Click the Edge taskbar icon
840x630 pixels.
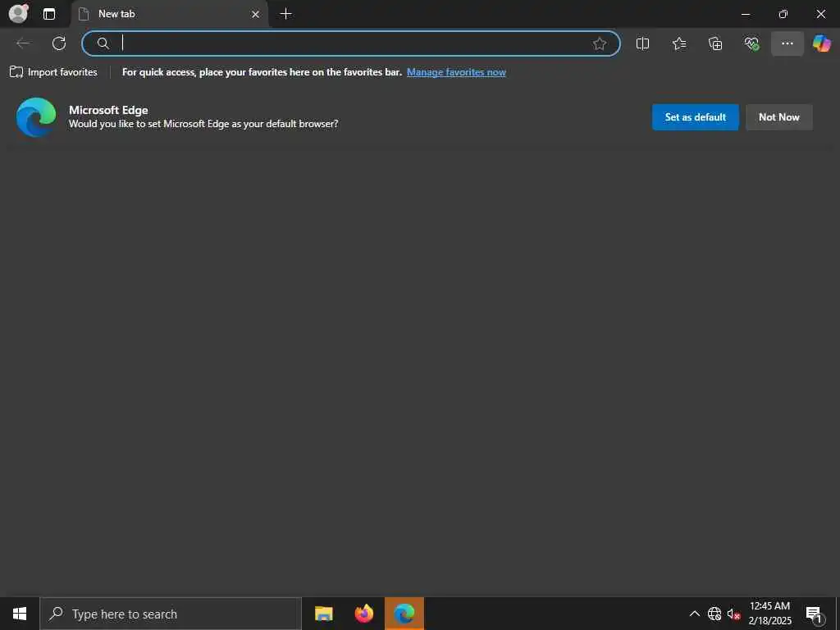[x=404, y=614]
